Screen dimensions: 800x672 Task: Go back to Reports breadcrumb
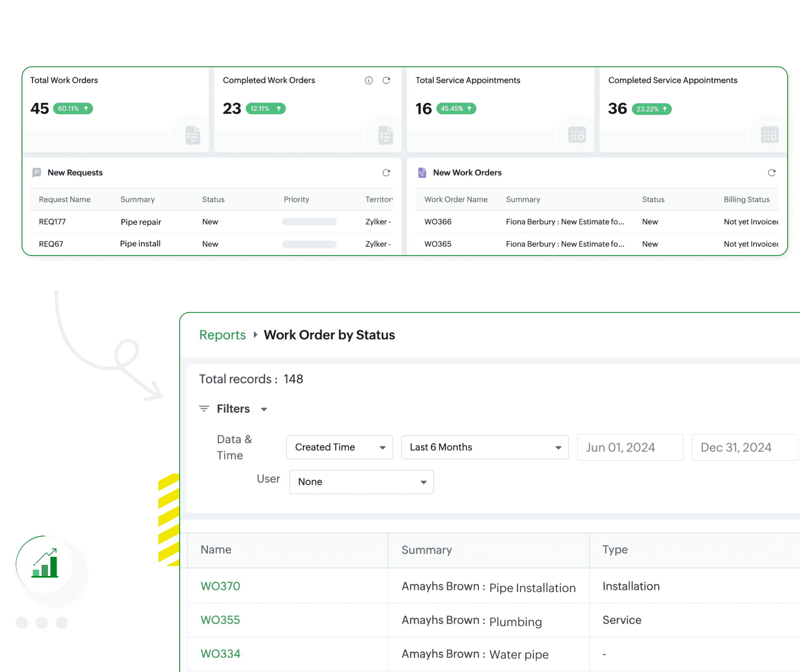click(222, 335)
